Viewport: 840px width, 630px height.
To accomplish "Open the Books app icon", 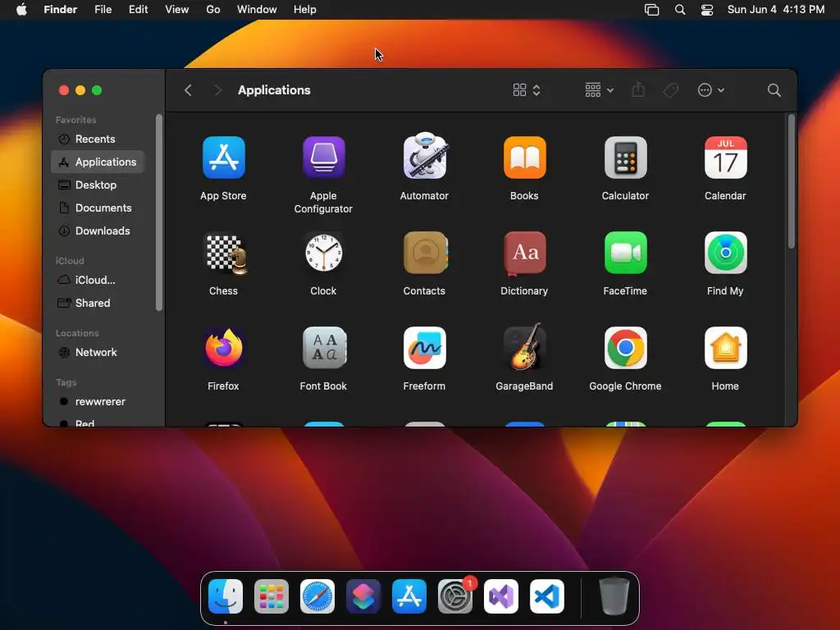I will [x=524, y=157].
